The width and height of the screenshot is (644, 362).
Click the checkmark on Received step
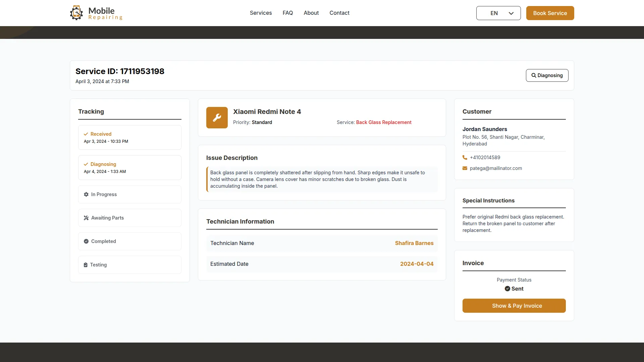pyautogui.click(x=86, y=134)
